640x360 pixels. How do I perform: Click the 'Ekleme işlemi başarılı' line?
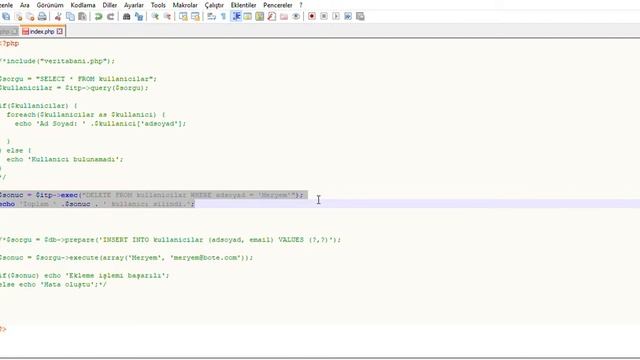[84, 276]
